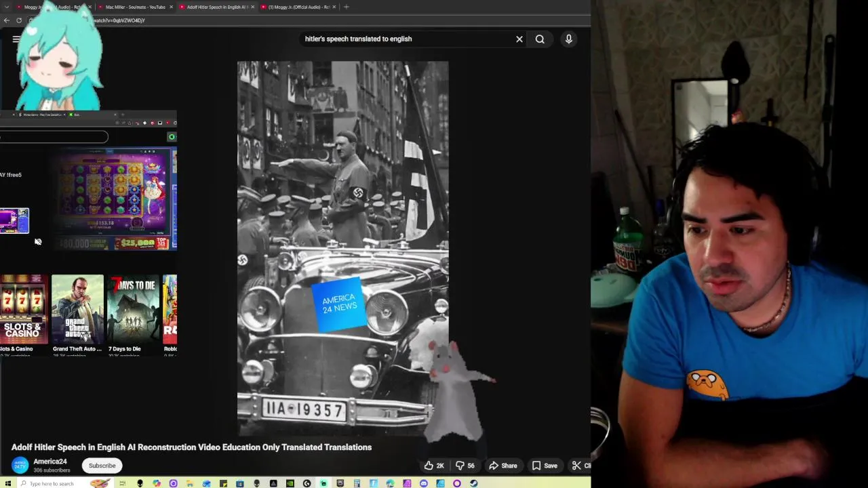Select the Adolf Hitler Speech in English tab
This screenshot has width=868, height=488.
pos(216,7)
